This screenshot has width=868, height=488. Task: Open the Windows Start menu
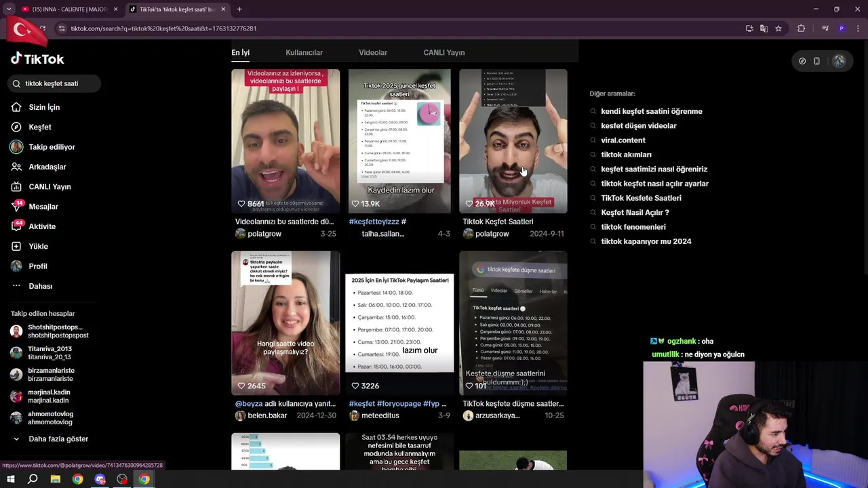[x=11, y=479]
